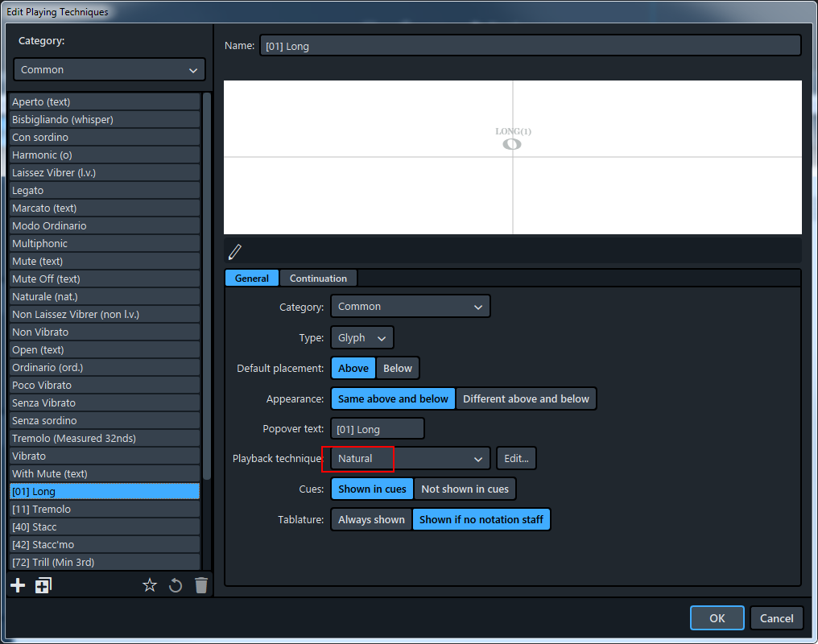
Task: Click the LONG(1) glyph preview
Action: (x=513, y=138)
